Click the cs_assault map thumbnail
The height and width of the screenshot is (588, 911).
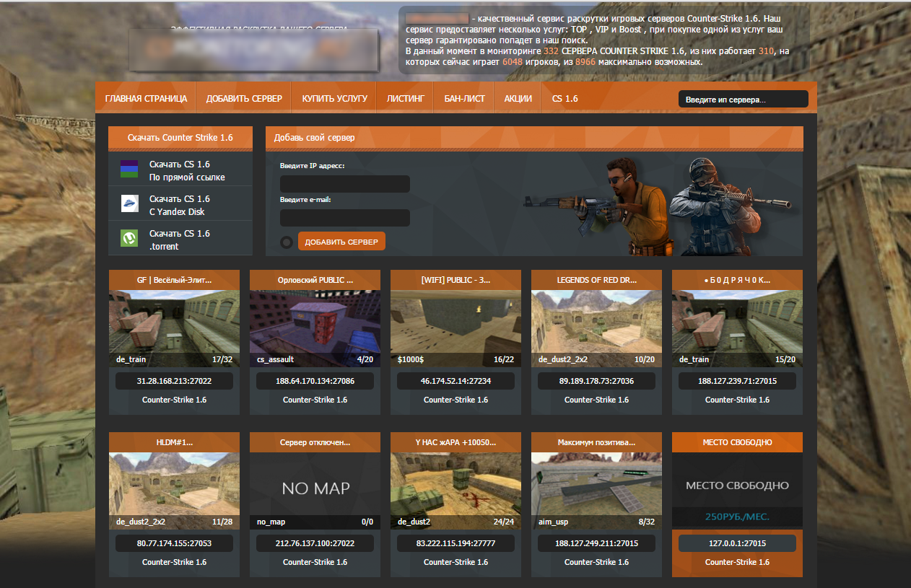(315, 328)
